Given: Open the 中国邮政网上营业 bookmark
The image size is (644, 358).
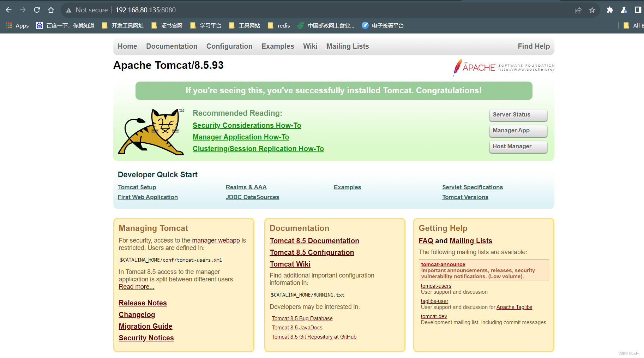Looking at the screenshot, I should click(326, 25).
